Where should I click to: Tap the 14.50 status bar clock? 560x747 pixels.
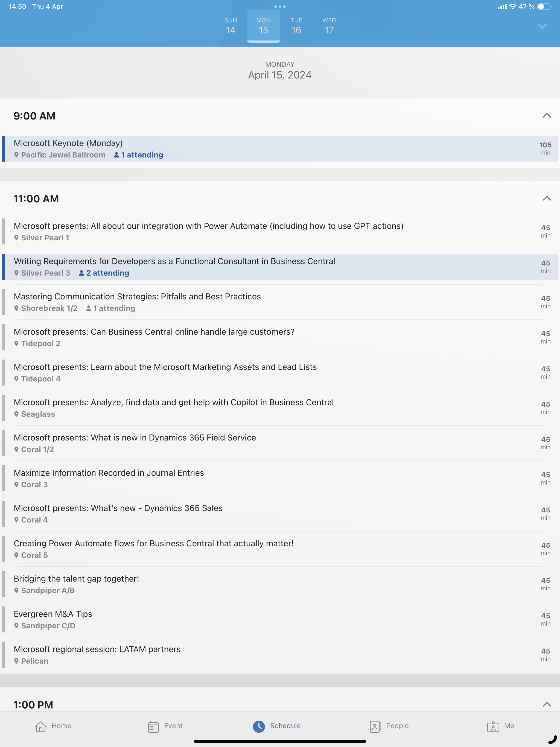coord(17,6)
